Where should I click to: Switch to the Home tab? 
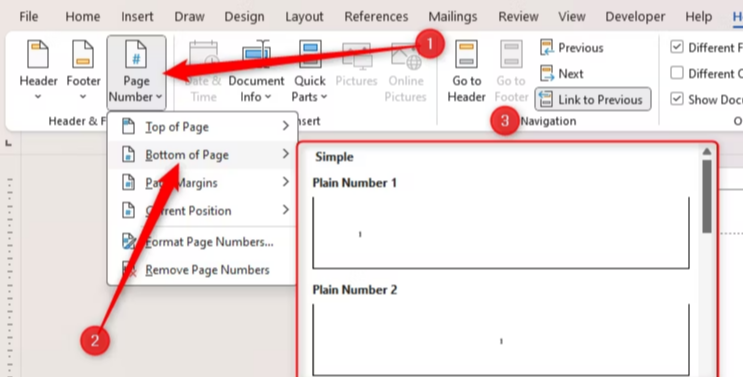(82, 17)
